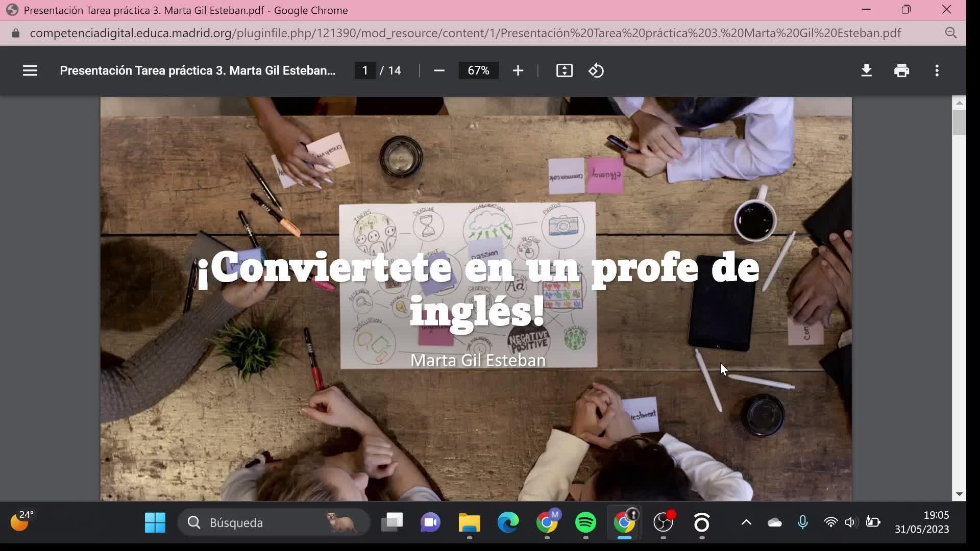Expand the system tray hidden icons chevron
This screenshot has width=980, height=551.
point(746,522)
